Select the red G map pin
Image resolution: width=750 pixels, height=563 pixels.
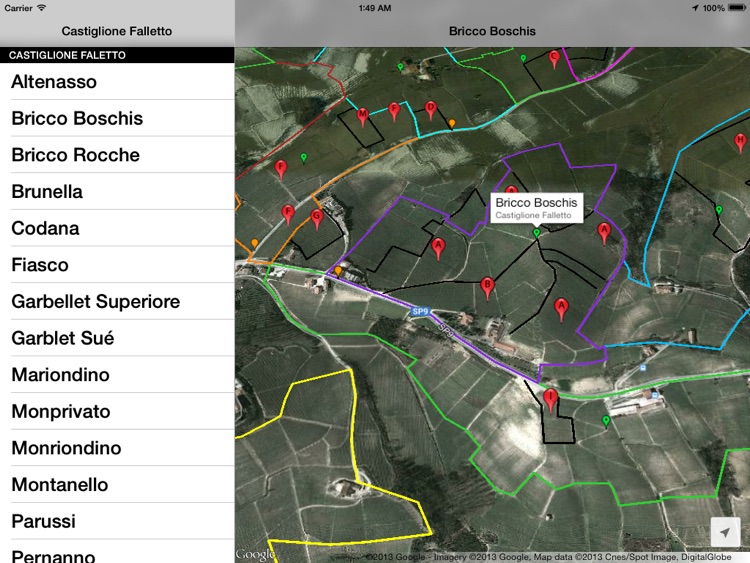[x=317, y=219]
